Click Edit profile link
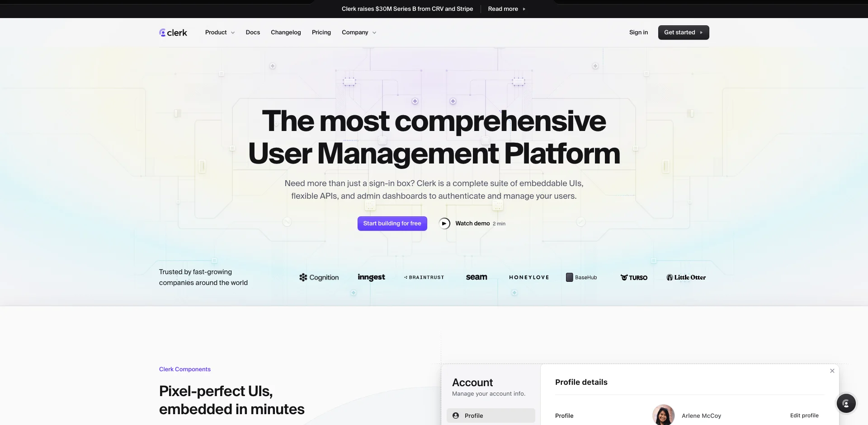The image size is (868, 425). 804,416
